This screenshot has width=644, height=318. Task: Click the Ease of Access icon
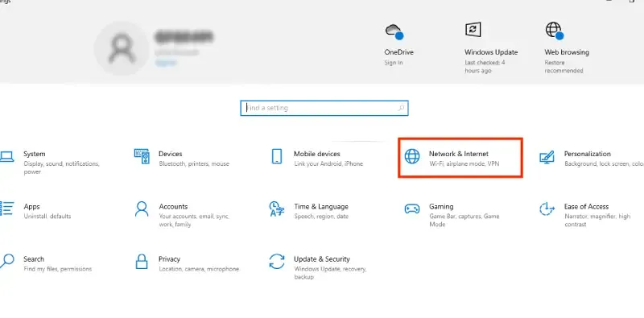(547, 209)
